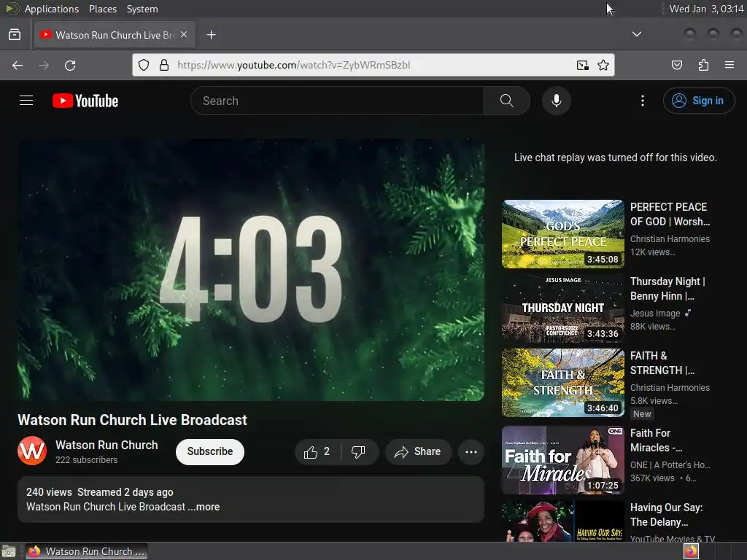Click Watson Run Church taskbar window button
Image resolution: width=747 pixels, height=560 pixels.
pos(86,551)
